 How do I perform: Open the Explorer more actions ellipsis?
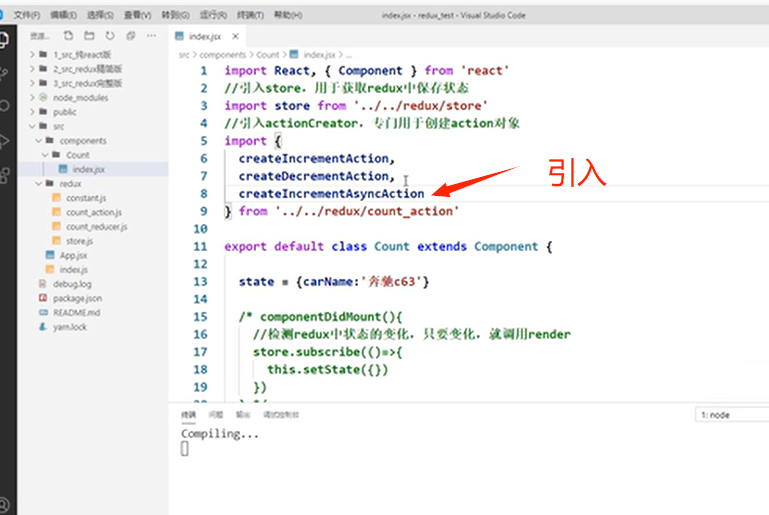(152, 36)
